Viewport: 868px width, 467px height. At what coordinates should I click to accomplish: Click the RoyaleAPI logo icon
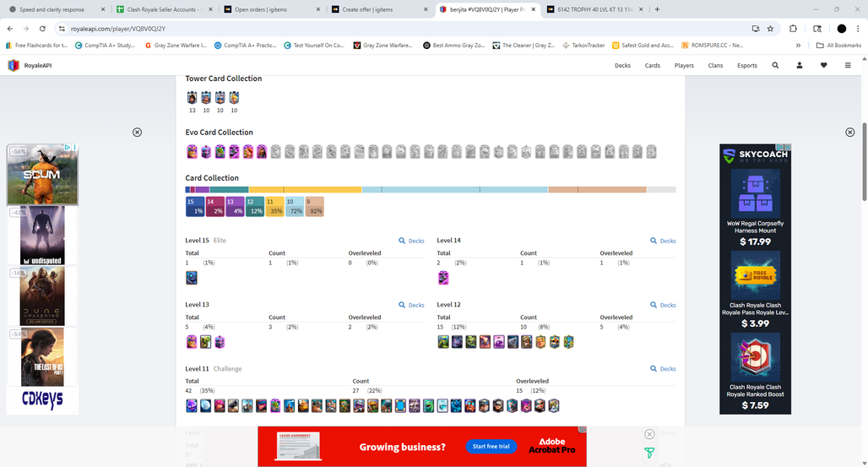(14, 65)
